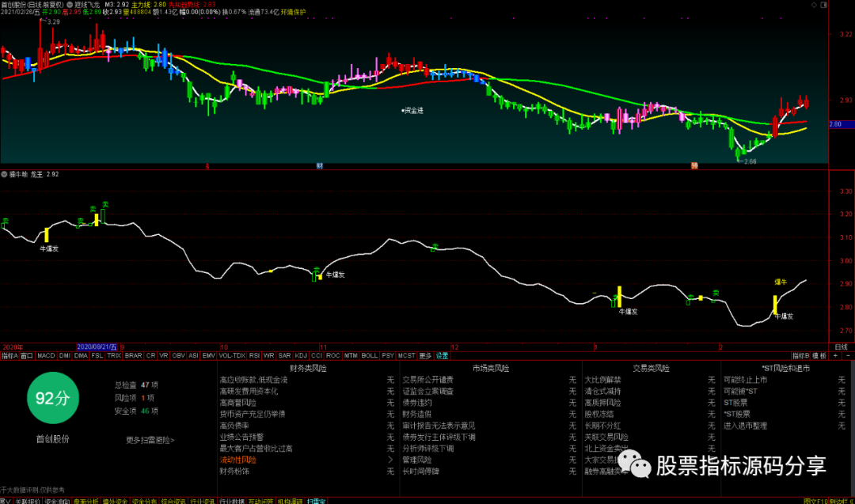
Task: Click the circle icon beside 把线飞龙 label
Action: [x=70, y=5]
